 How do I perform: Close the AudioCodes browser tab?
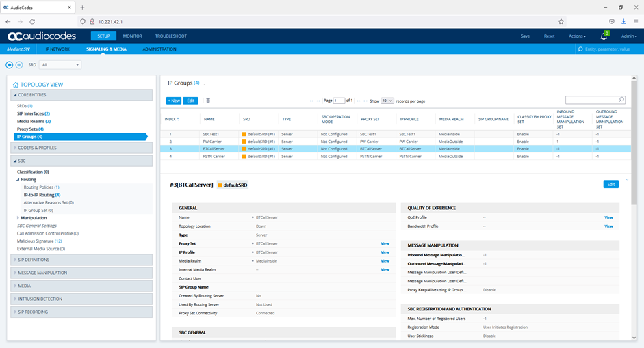click(69, 8)
